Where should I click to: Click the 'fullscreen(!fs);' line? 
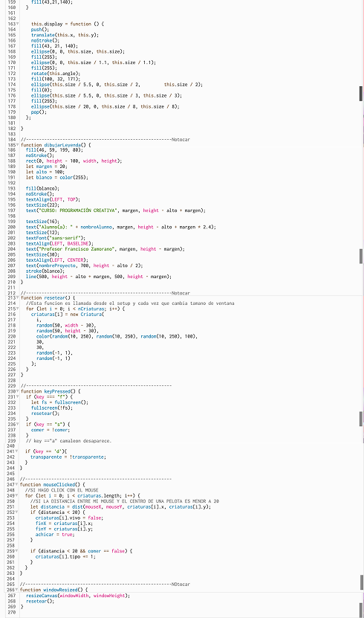tap(52, 408)
